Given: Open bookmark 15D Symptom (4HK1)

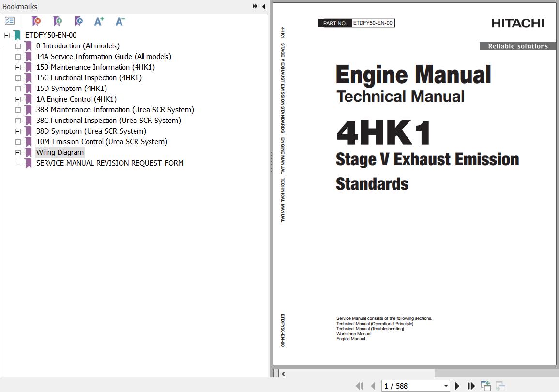Looking at the screenshot, I should coord(72,89).
